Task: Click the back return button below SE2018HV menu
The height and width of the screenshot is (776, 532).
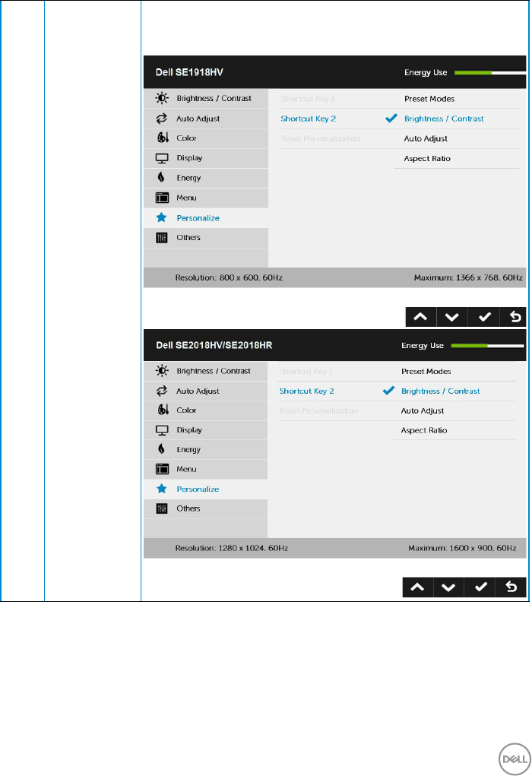Action: pyautogui.click(x=511, y=588)
